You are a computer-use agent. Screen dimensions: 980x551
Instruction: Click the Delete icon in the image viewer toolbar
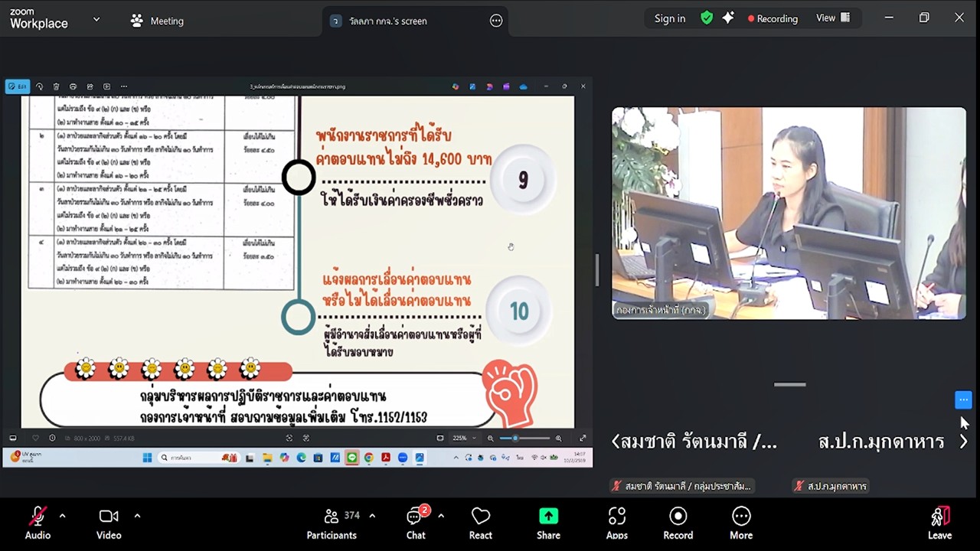click(56, 86)
